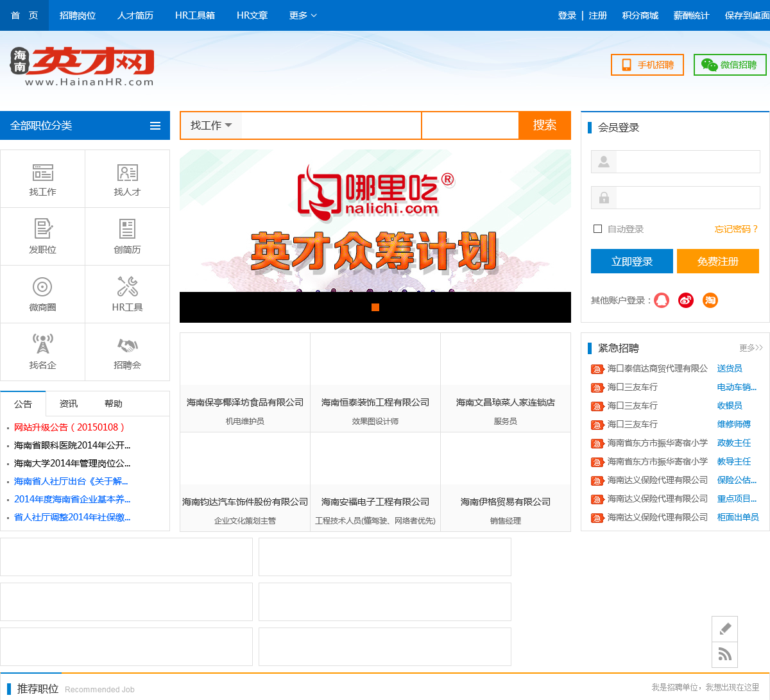Open 招聘岗位 in the top navigation
The image size is (770, 700).
tap(78, 15)
